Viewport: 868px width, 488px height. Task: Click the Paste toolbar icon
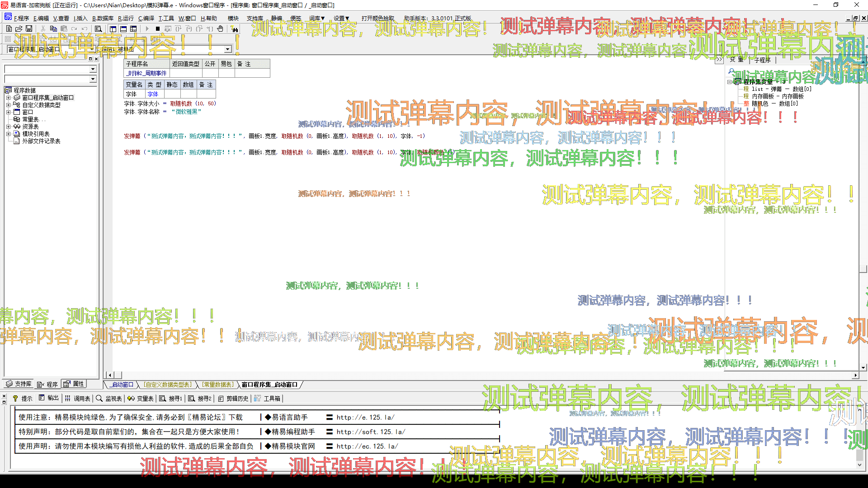[x=64, y=28]
